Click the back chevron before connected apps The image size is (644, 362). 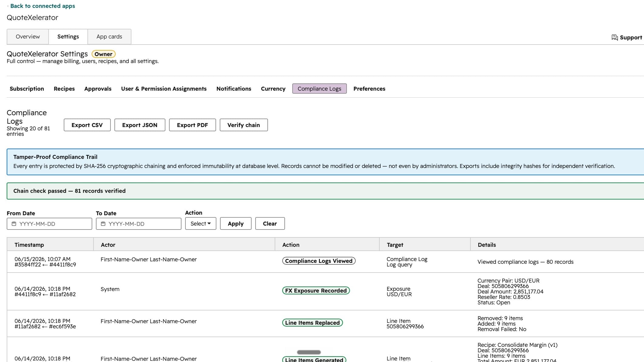click(x=8, y=6)
